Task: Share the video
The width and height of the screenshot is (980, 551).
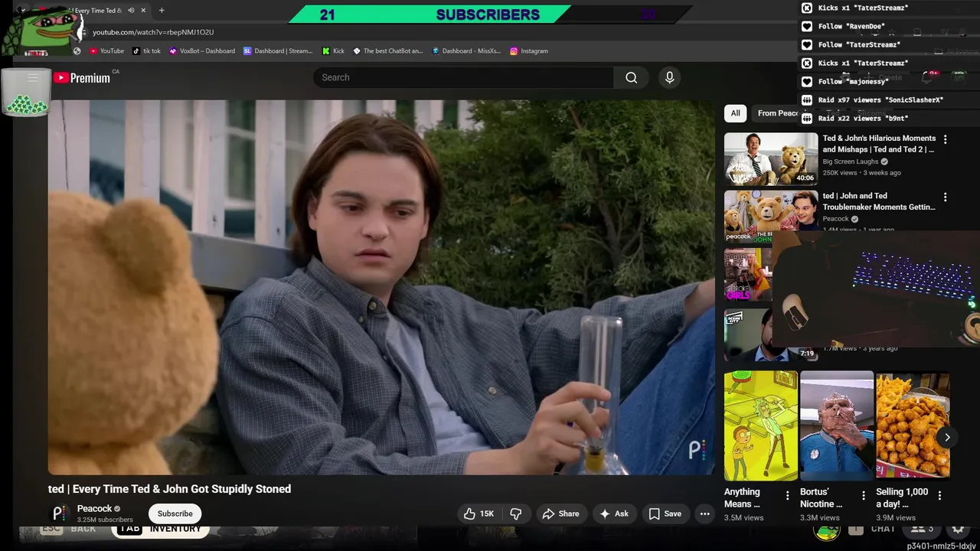Action: 560,514
